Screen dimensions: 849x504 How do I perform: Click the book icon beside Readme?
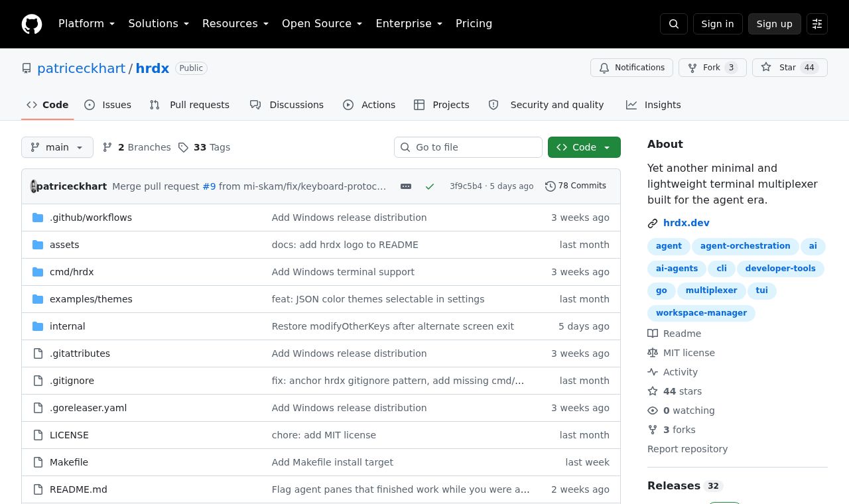[653, 334]
